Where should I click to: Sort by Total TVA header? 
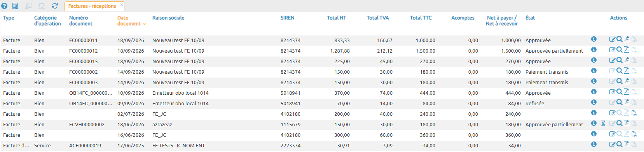[378, 18]
